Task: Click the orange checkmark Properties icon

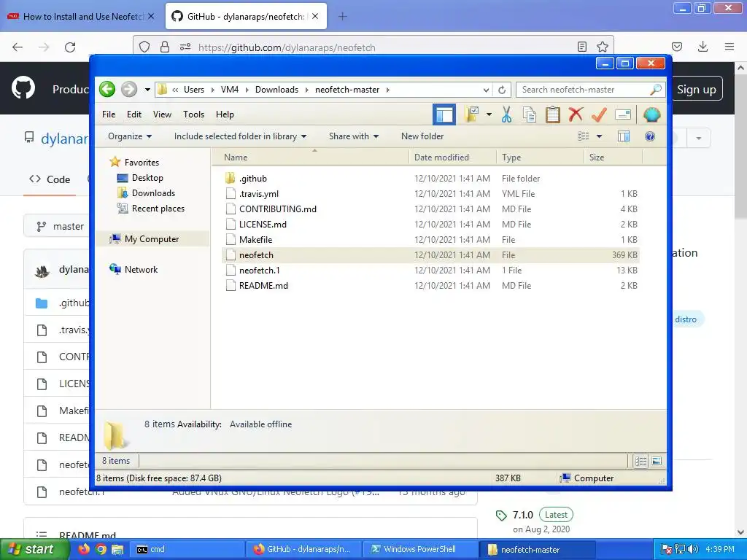Action: click(599, 114)
